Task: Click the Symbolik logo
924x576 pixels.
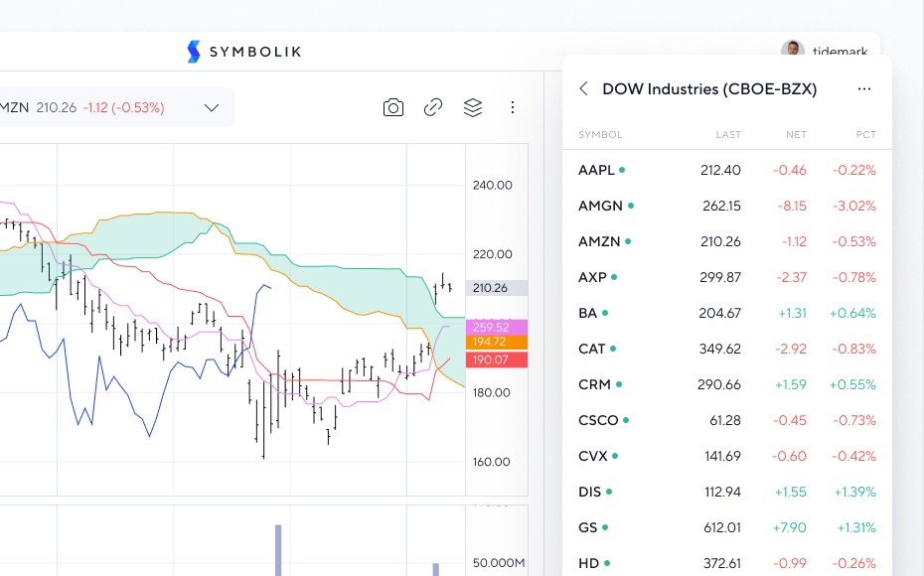Action: (244, 52)
